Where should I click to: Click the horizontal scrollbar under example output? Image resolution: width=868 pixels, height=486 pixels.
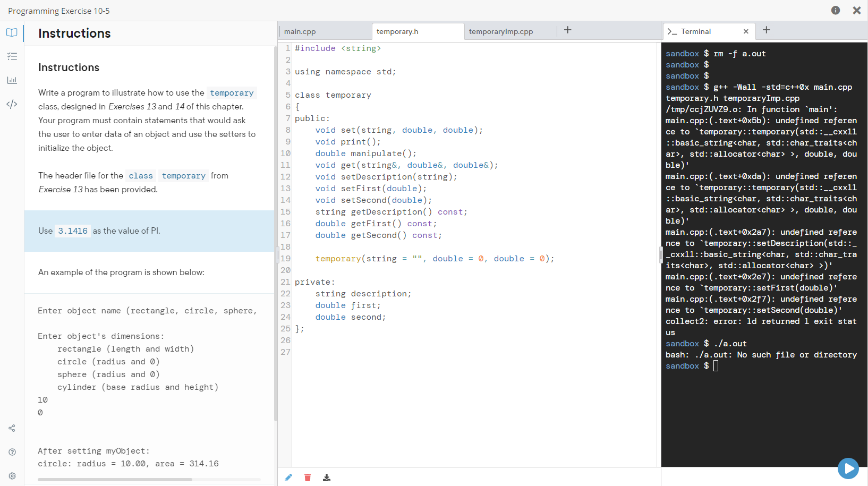tap(115, 480)
